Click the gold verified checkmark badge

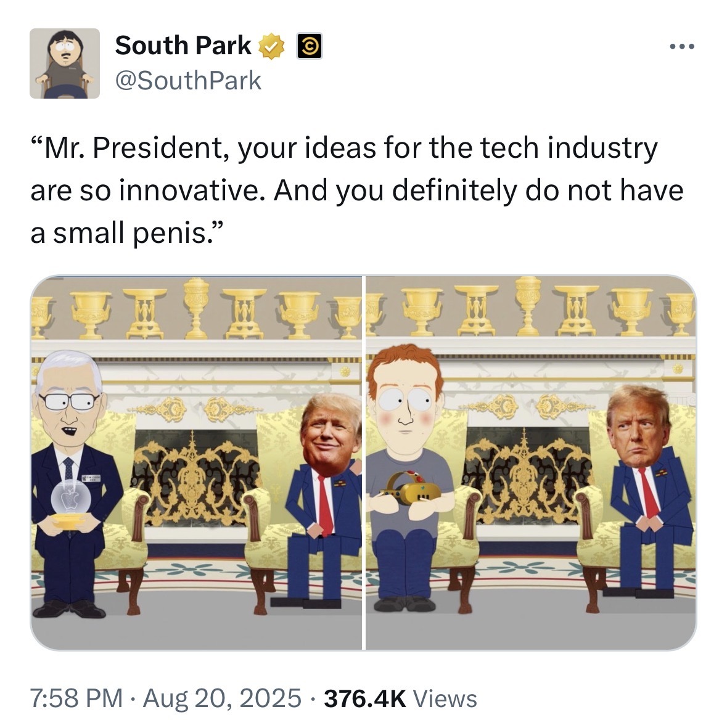271,46
